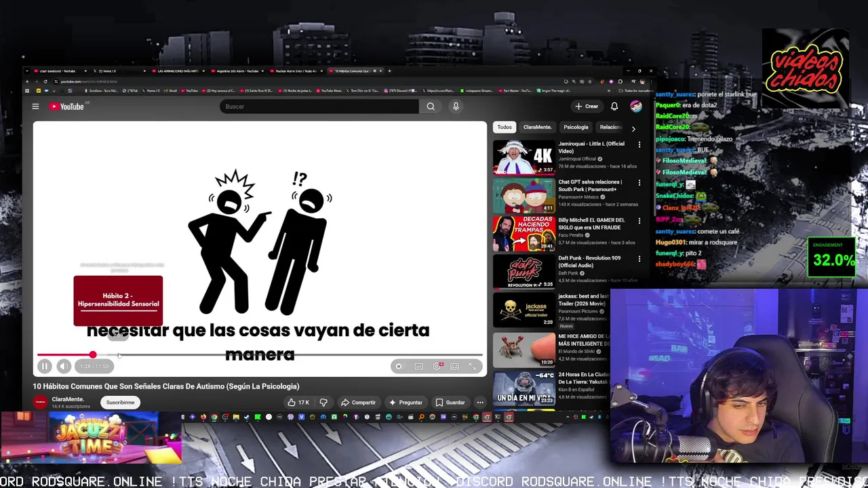Seek on the red video progress bar
This screenshot has width=868, height=488.
pos(260,354)
